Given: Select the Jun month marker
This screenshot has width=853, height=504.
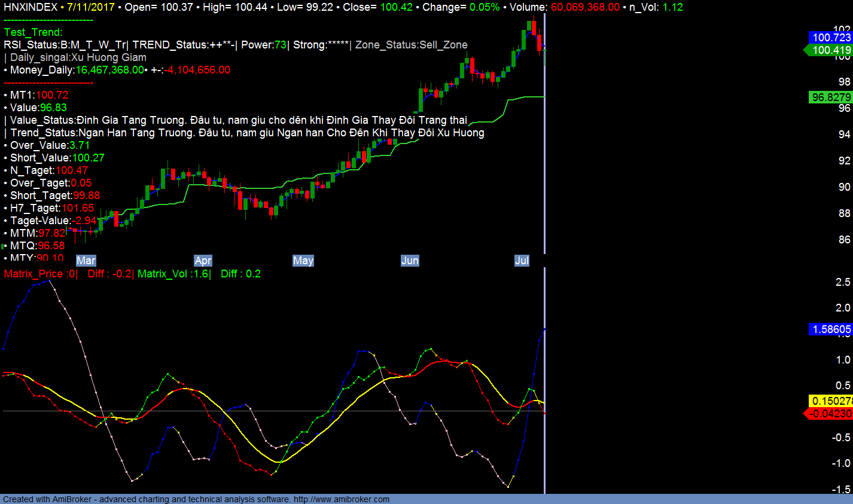Looking at the screenshot, I should point(410,261).
